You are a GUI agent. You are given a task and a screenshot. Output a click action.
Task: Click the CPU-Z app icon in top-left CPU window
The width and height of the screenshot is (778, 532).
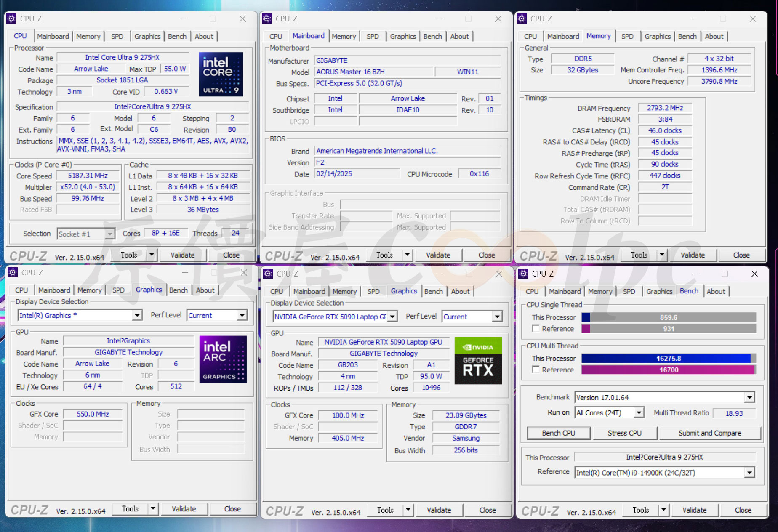point(12,19)
